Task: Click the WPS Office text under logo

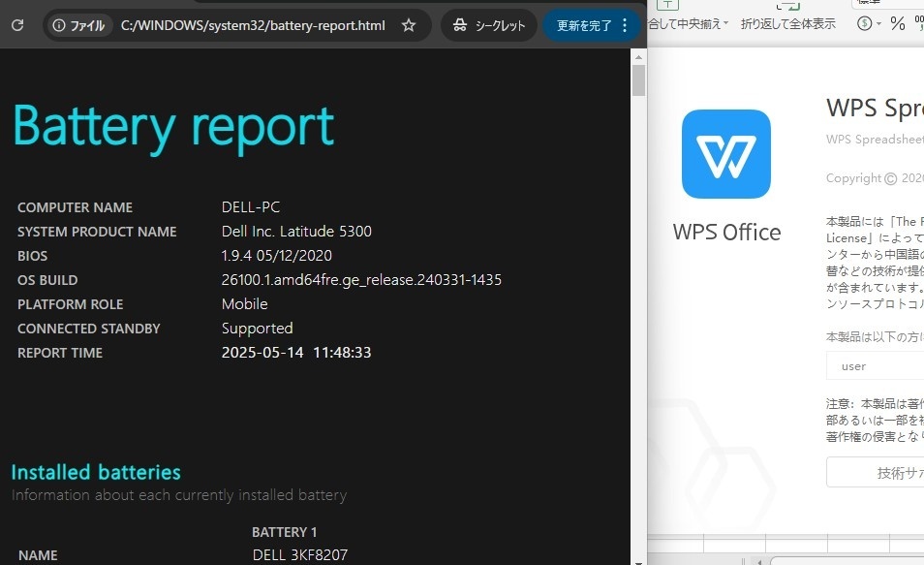Action: pos(726,233)
